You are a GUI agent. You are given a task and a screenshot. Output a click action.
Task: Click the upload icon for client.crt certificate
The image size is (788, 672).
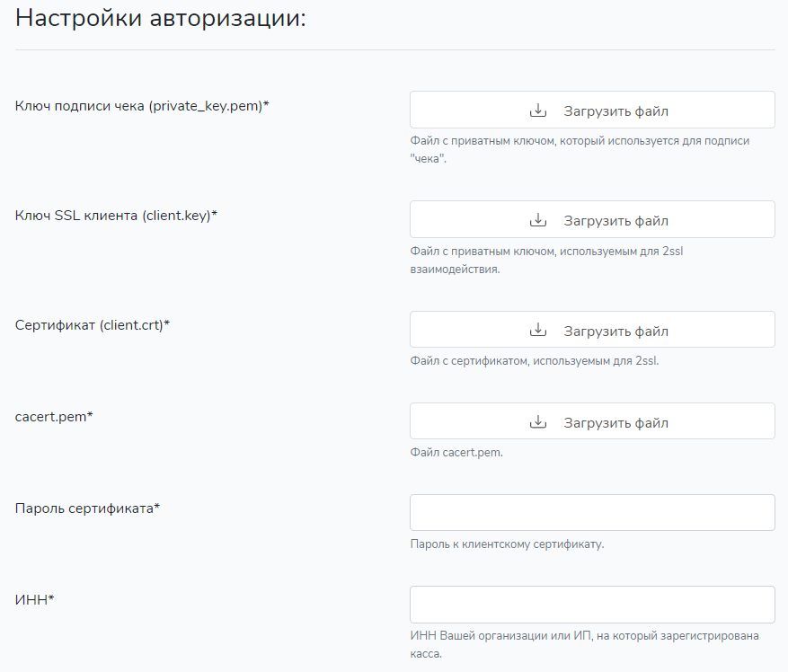pyautogui.click(x=537, y=330)
